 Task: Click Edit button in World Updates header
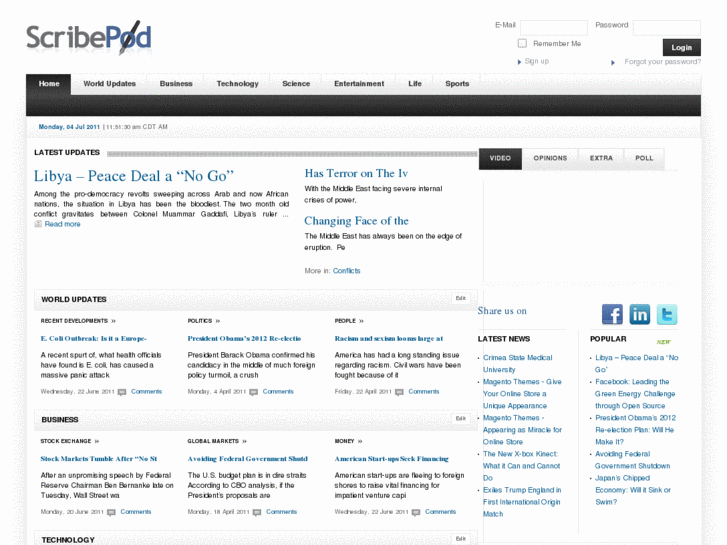click(x=460, y=298)
